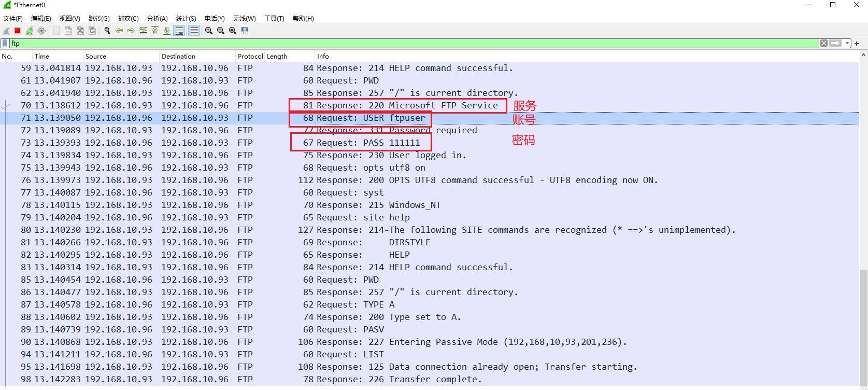Go back to previous packet arrow

point(119,31)
